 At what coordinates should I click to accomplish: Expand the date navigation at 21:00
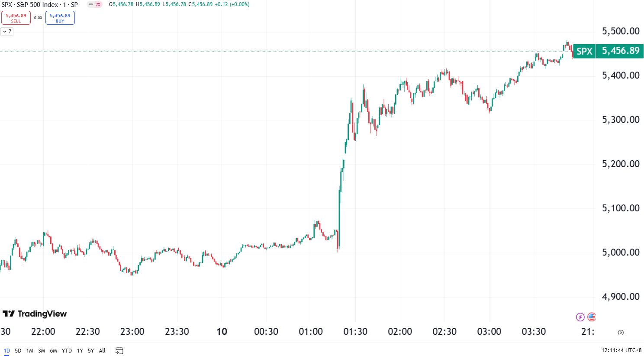coord(587,331)
